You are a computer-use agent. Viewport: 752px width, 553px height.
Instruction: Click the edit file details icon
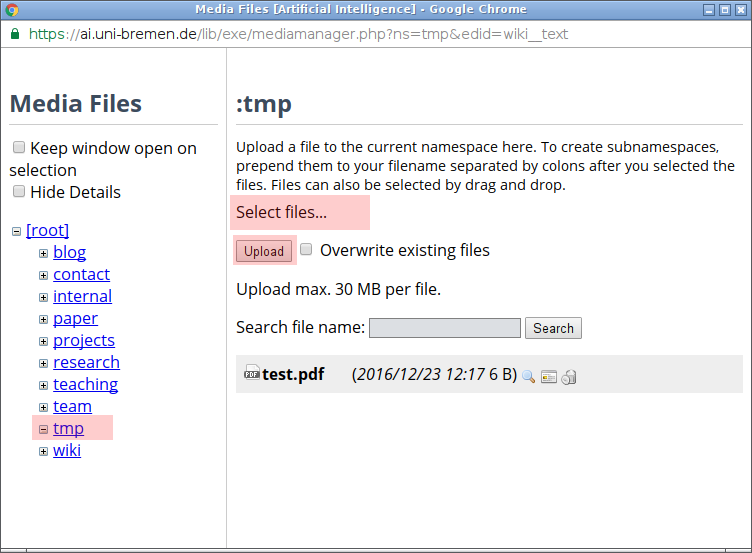pyautogui.click(x=548, y=377)
